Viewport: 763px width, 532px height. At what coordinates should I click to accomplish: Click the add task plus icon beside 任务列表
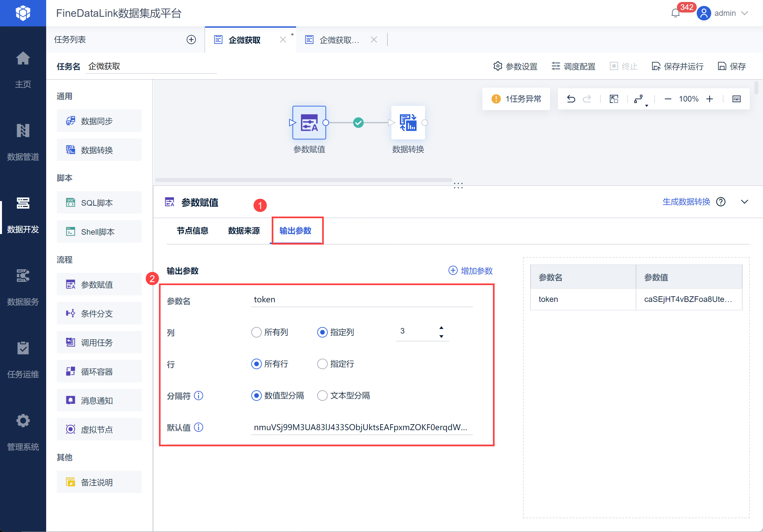point(191,40)
